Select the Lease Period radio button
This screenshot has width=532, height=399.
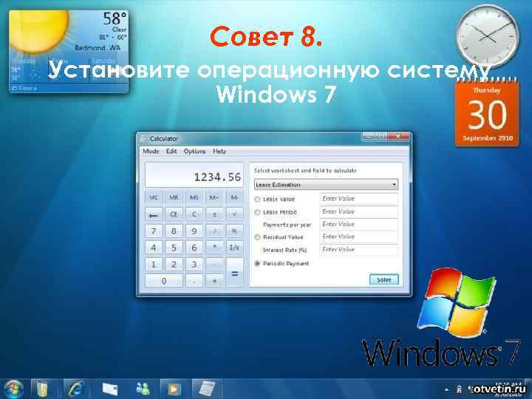click(258, 212)
